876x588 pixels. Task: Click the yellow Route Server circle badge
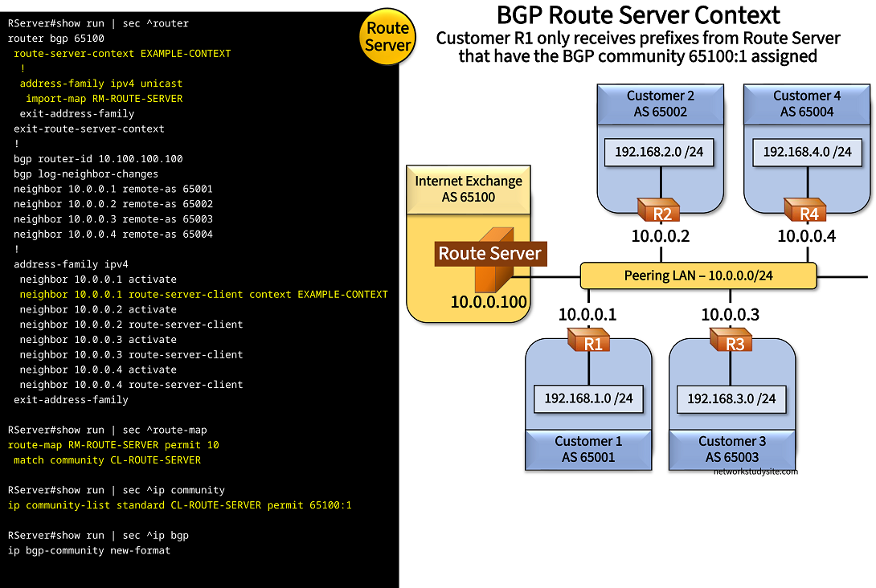387,37
